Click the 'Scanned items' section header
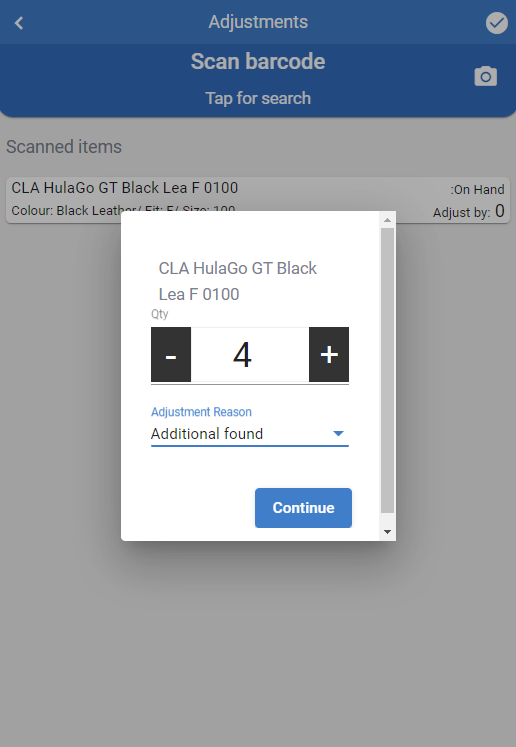516x747 pixels. pos(64,147)
